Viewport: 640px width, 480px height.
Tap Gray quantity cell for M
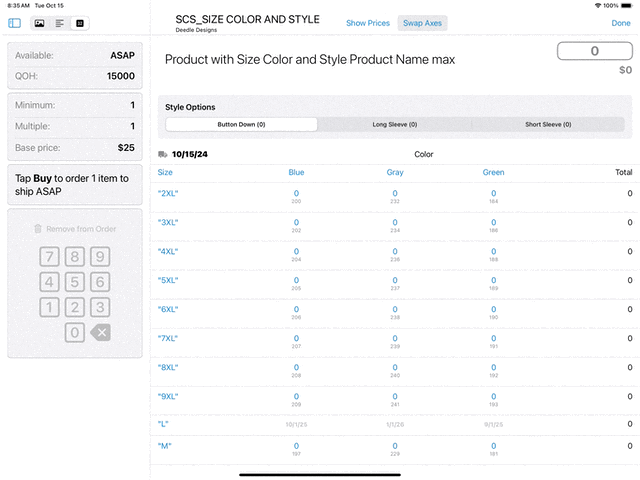click(395, 449)
